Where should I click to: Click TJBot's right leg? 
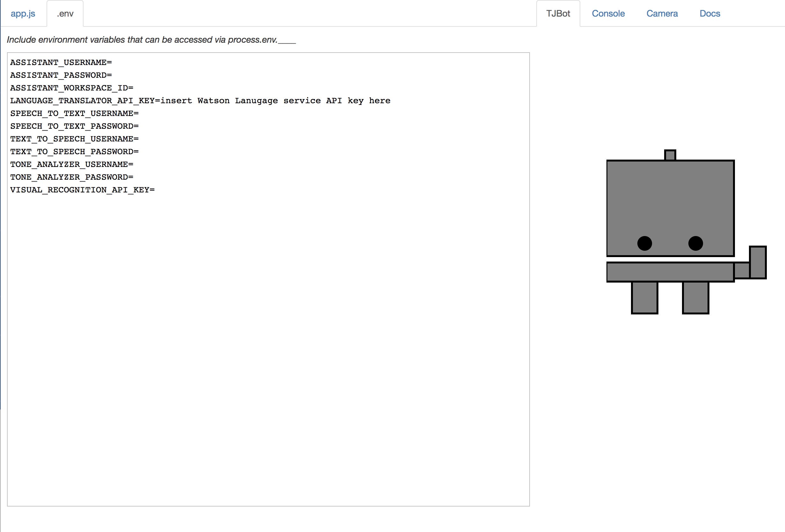pyautogui.click(x=695, y=298)
